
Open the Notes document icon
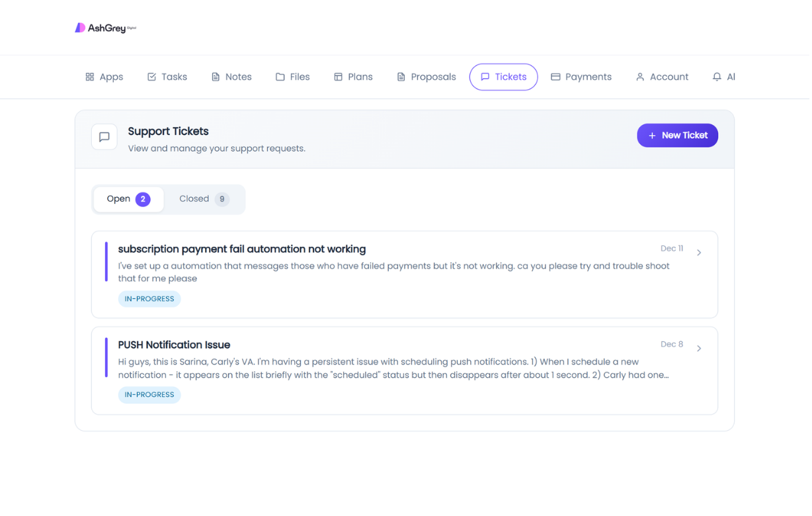coord(214,76)
